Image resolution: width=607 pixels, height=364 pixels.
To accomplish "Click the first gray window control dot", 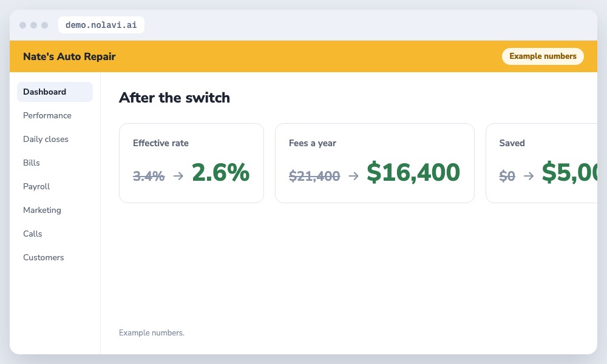I will [x=23, y=25].
